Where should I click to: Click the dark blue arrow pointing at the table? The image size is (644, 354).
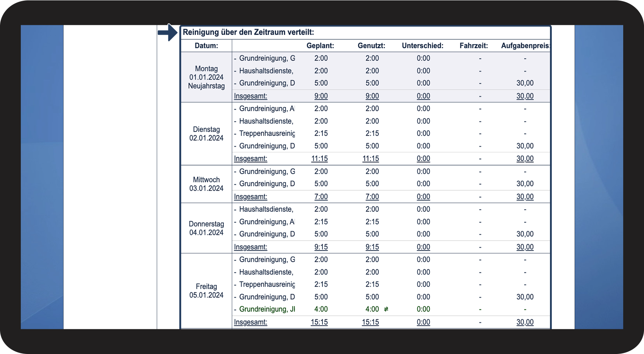168,32
